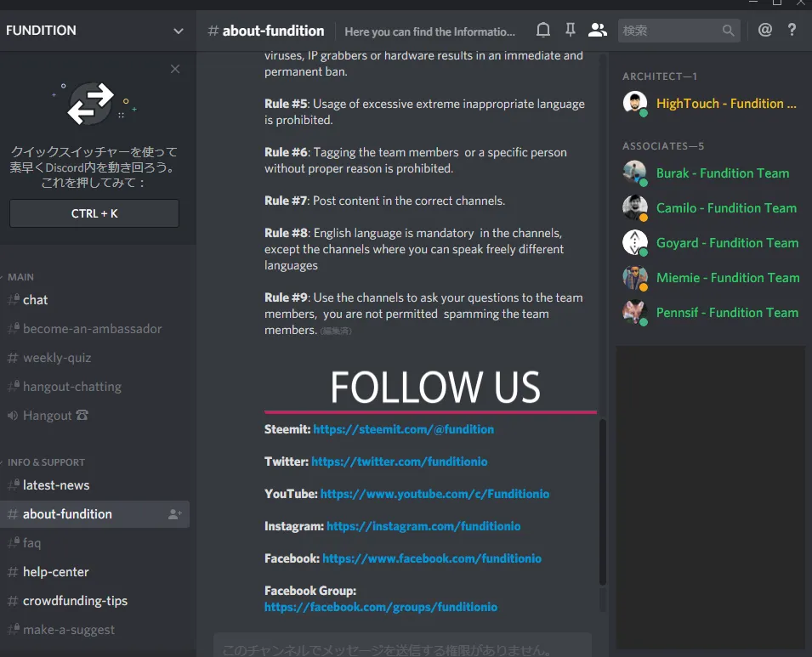The image size is (812, 657).
Task: Click Pennsif member avatar
Action: [x=635, y=312]
